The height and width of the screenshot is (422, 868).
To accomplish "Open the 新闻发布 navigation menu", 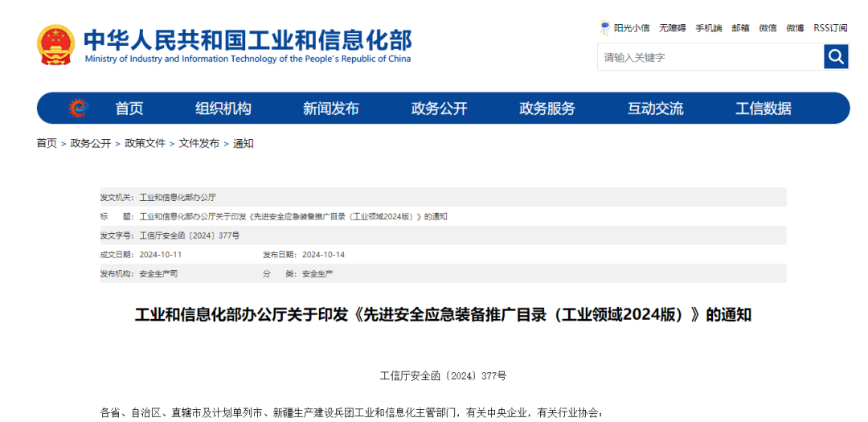I will coord(331,108).
